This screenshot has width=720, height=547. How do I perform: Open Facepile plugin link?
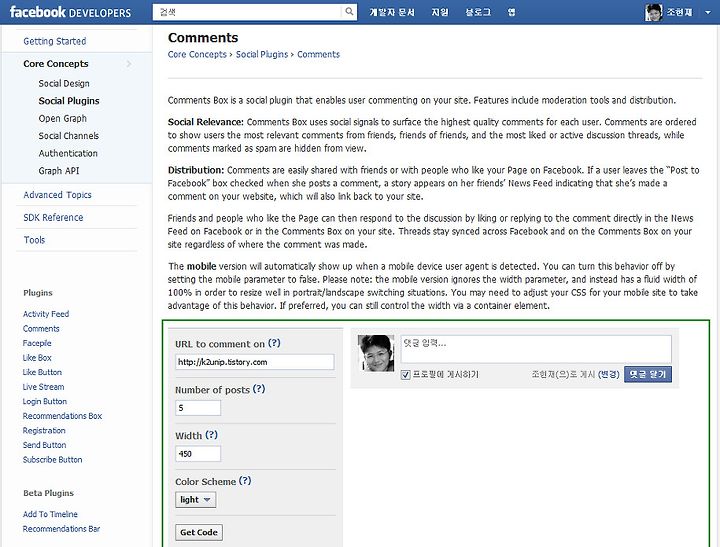37,343
